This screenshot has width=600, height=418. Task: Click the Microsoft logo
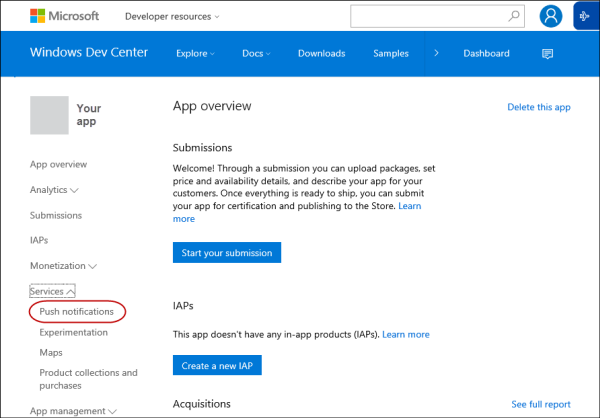65,17
